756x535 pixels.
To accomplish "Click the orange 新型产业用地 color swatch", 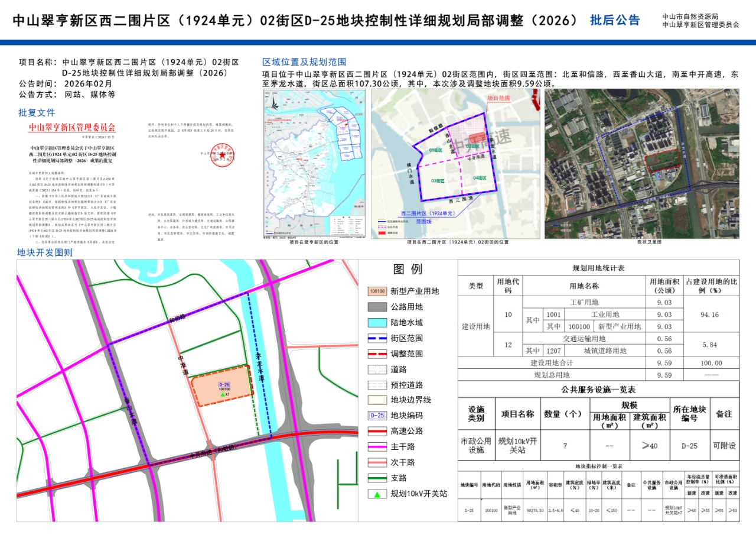I will point(376,291).
